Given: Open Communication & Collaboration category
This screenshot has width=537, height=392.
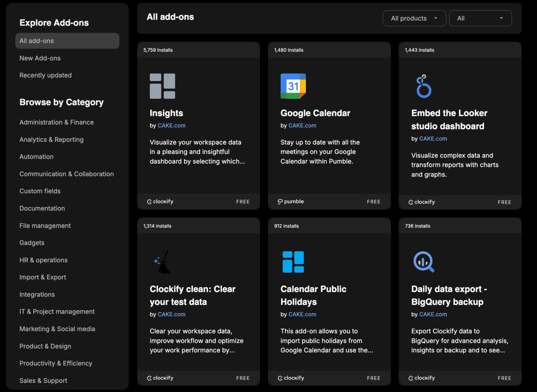Looking at the screenshot, I should pyautogui.click(x=67, y=174).
